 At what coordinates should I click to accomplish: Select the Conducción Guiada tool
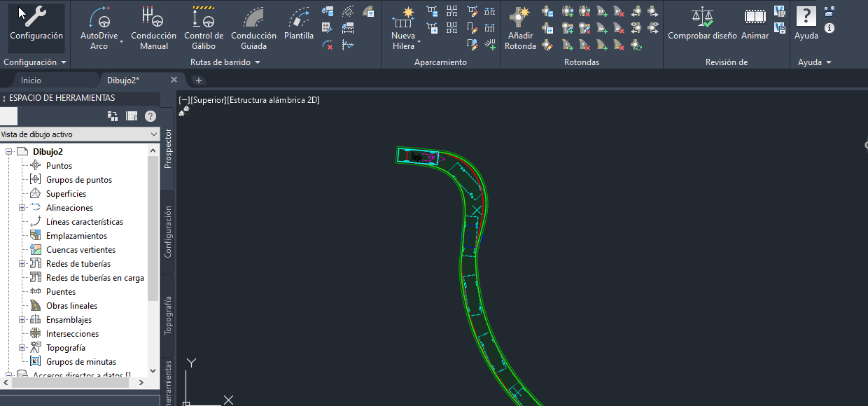[253, 28]
